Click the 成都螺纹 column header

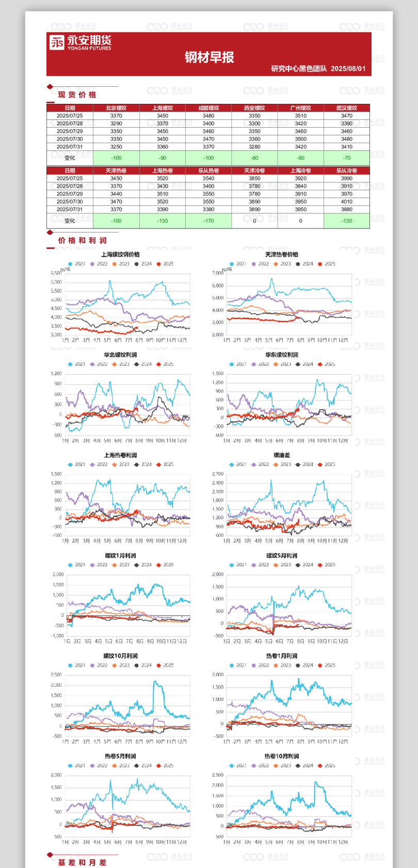(208, 108)
